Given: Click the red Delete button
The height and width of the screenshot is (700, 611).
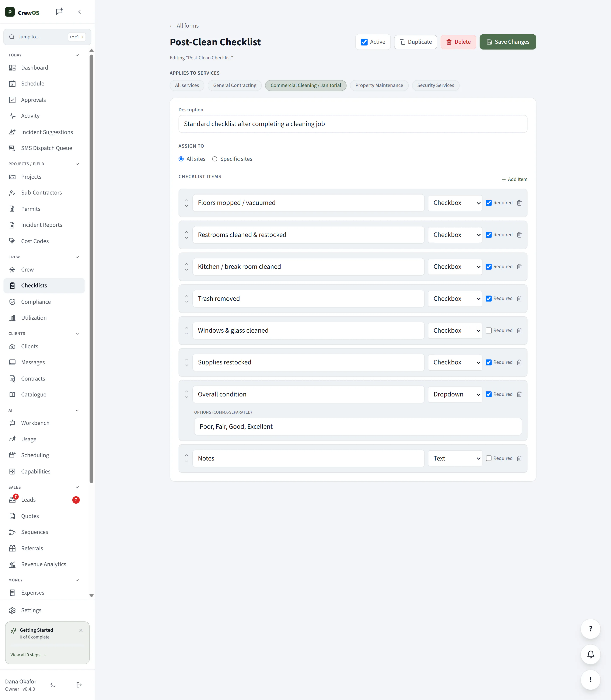Looking at the screenshot, I should (x=458, y=42).
